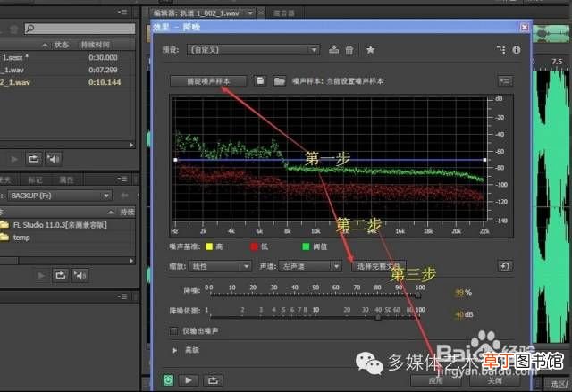Toggle the green effect power button

[168, 380]
